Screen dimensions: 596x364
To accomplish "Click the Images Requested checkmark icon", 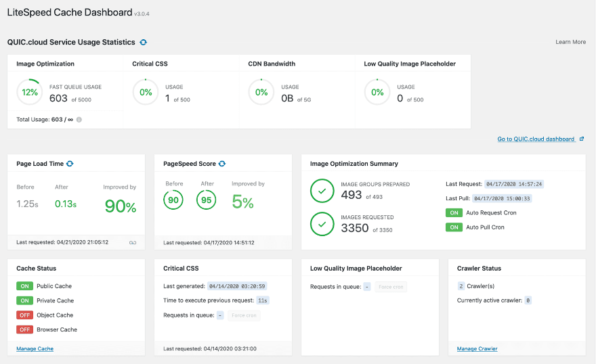I will coord(322,224).
